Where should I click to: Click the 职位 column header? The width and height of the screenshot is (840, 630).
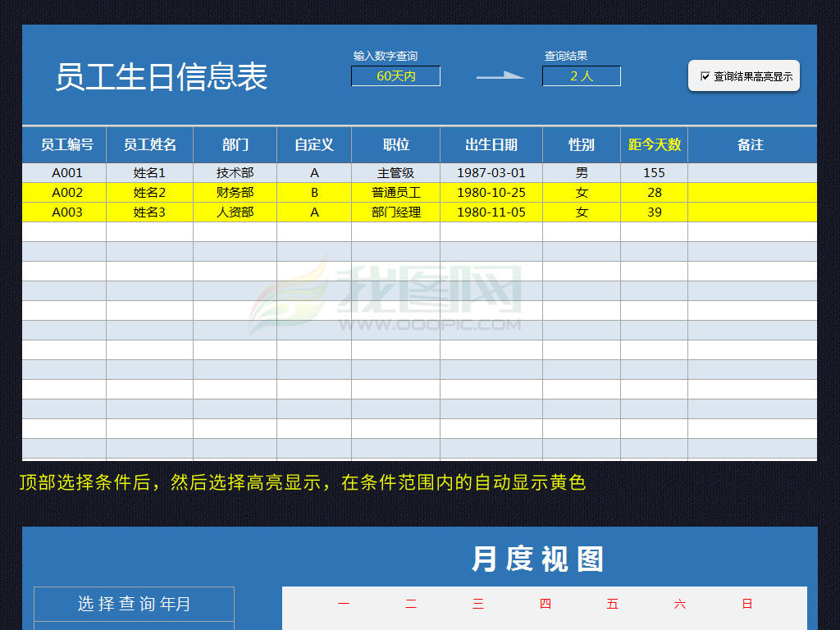pos(395,144)
